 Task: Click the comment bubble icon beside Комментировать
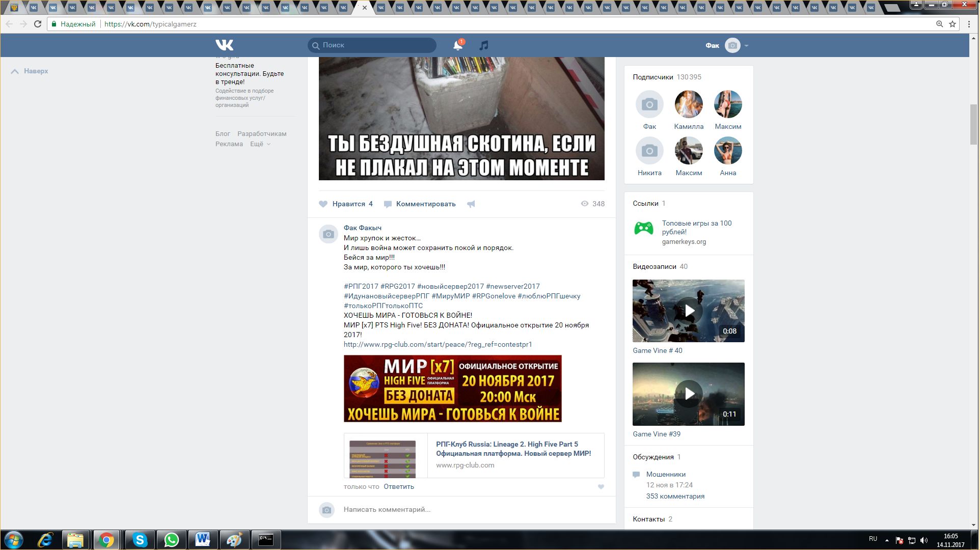point(388,204)
